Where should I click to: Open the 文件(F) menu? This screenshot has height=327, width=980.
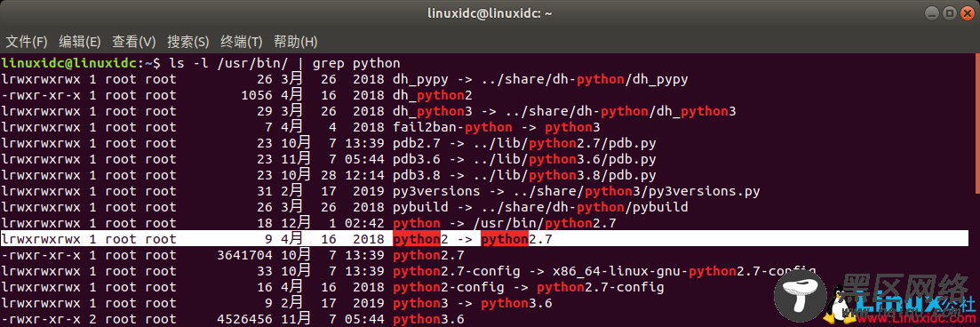point(27,42)
